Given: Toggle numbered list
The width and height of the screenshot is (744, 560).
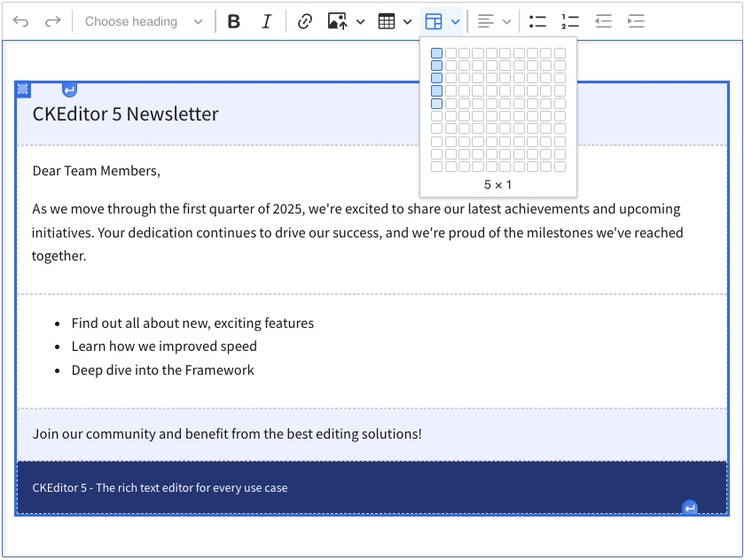Looking at the screenshot, I should (x=570, y=21).
